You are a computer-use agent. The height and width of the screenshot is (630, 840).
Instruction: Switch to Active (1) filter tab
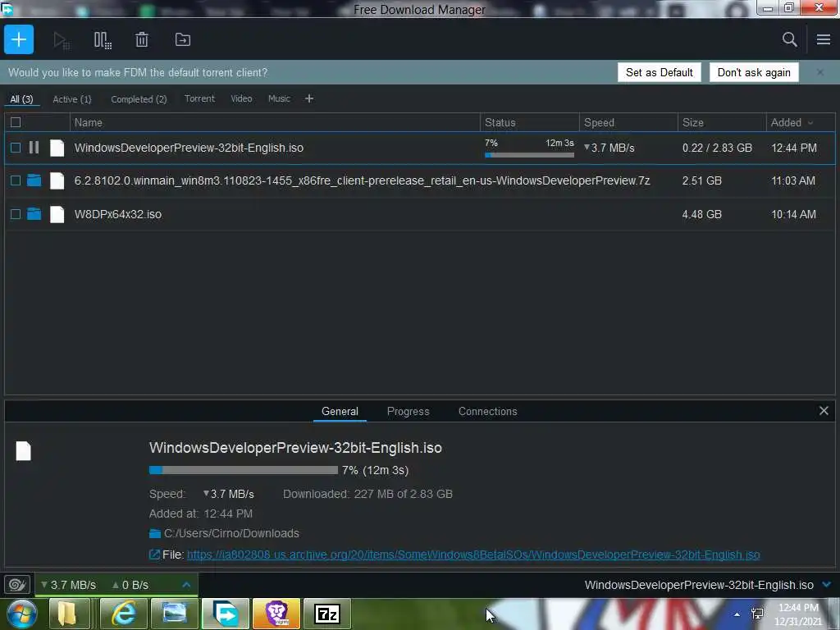pos(72,99)
